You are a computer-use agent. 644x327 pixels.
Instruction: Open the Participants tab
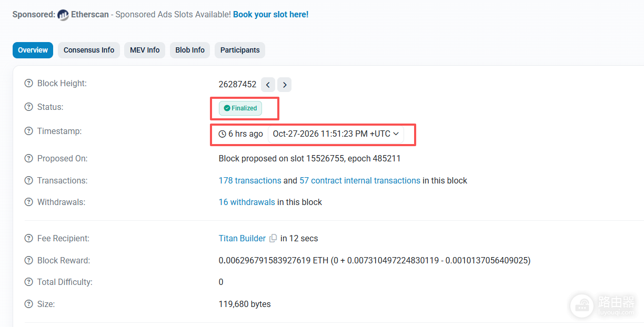click(x=240, y=50)
